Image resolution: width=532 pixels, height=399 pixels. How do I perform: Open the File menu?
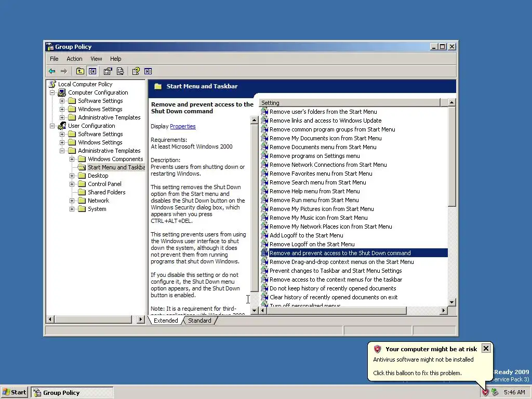pos(54,59)
